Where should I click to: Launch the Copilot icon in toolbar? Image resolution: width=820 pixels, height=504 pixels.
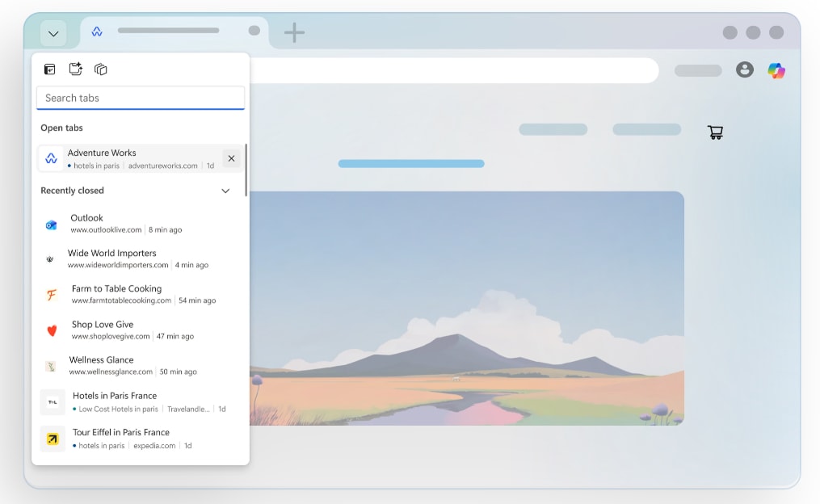(776, 70)
